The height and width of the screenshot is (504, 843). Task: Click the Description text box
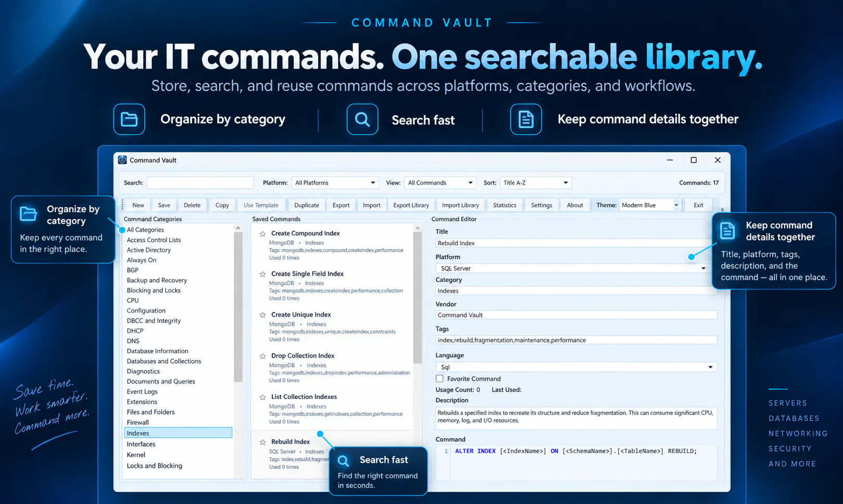pyautogui.click(x=576, y=418)
